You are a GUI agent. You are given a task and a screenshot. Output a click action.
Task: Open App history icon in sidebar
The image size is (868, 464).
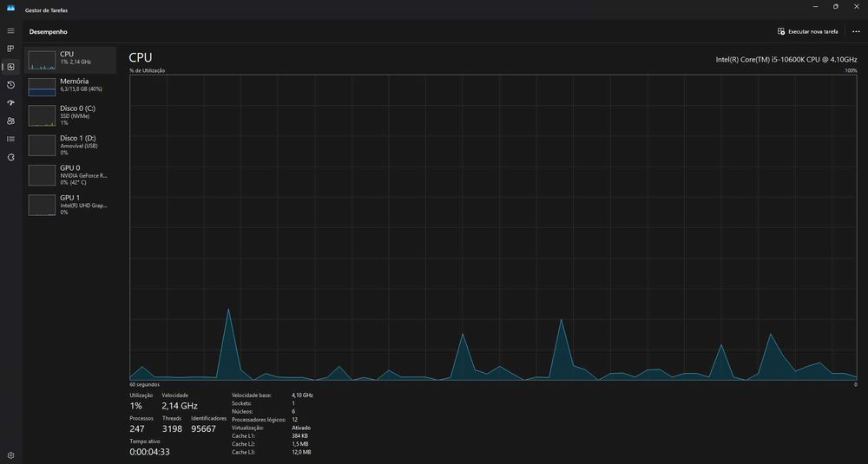pos(10,85)
